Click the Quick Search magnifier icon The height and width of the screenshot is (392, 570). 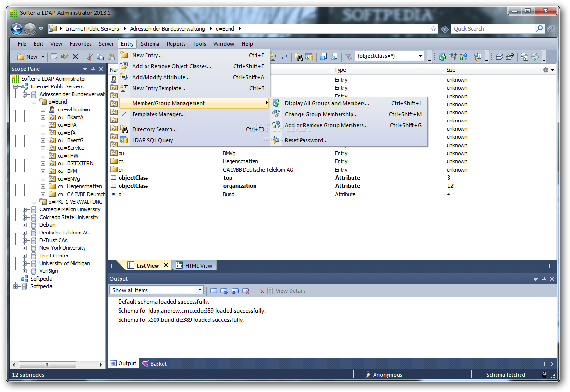click(539, 28)
